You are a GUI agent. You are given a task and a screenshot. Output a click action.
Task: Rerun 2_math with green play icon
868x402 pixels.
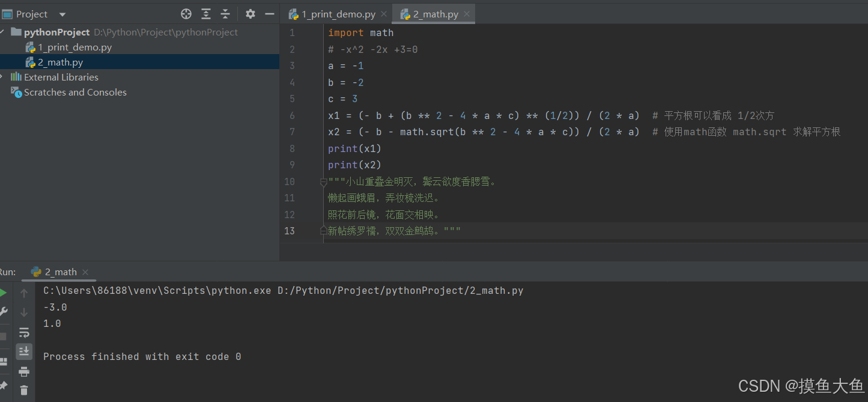[3, 293]
